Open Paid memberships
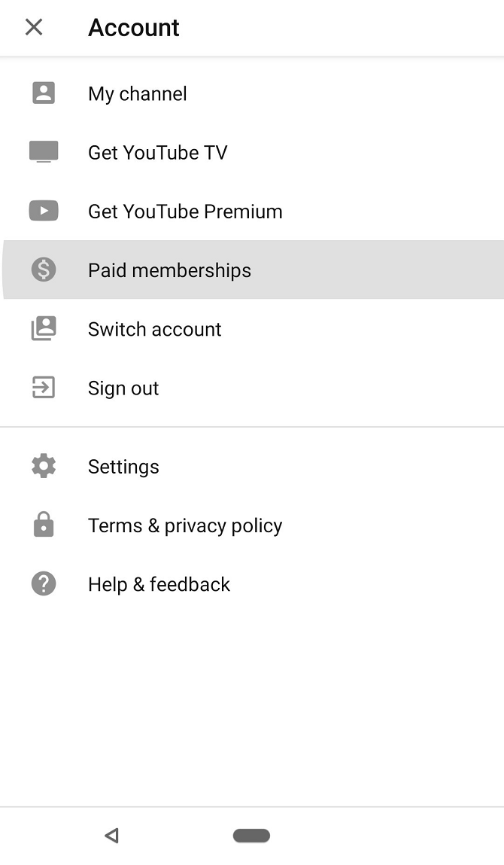This screenshot has width=504, height=865. pyautogui.click(x=169, y=270)
